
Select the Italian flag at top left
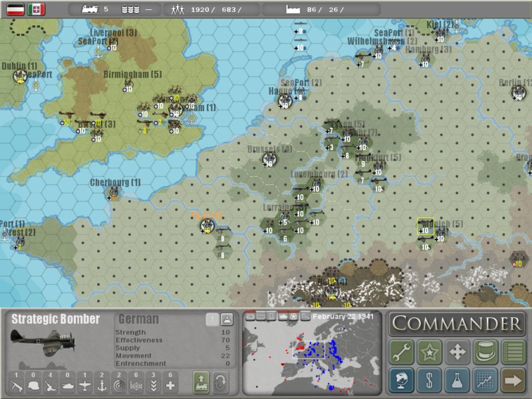[37, 9]
